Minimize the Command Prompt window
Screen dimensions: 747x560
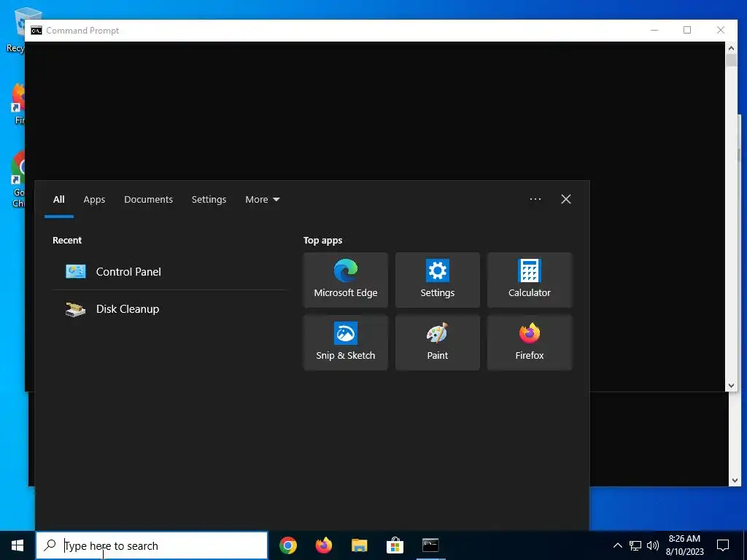click(654, 30)
